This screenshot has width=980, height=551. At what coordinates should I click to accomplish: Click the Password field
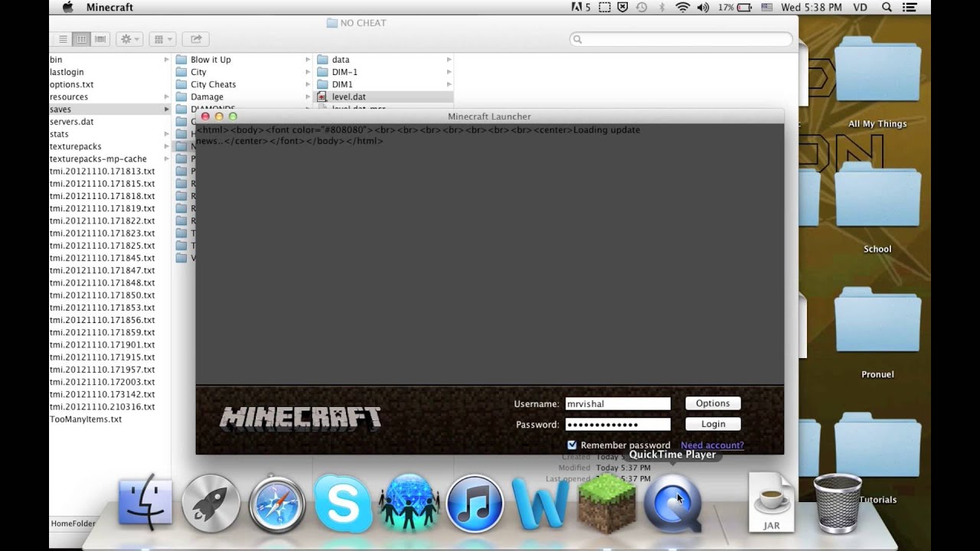pos(618,424)
